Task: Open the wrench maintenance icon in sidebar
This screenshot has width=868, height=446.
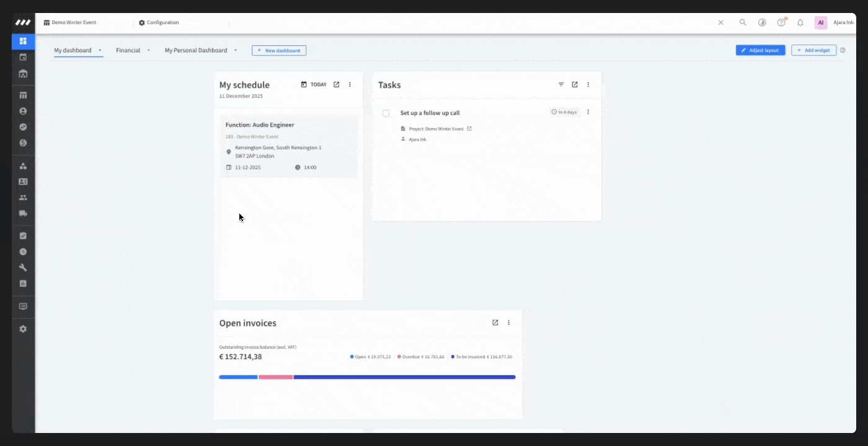Action: pos(23,268)
